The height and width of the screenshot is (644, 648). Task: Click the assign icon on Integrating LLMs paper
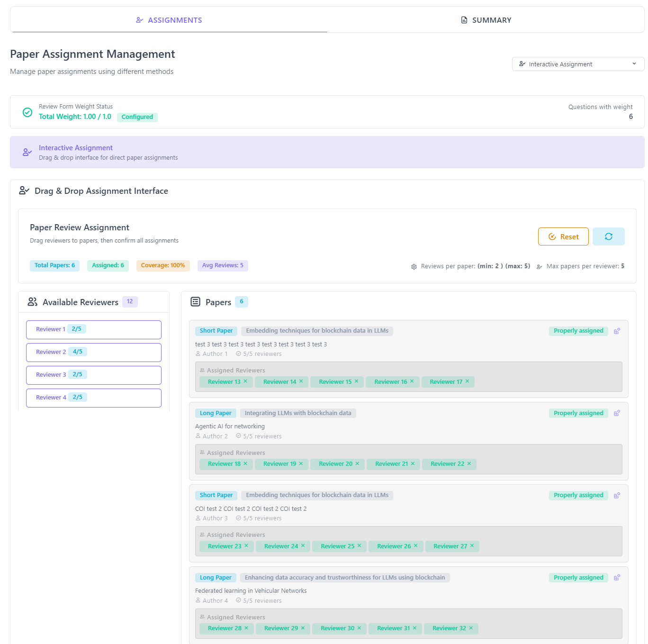pos(617,413)
